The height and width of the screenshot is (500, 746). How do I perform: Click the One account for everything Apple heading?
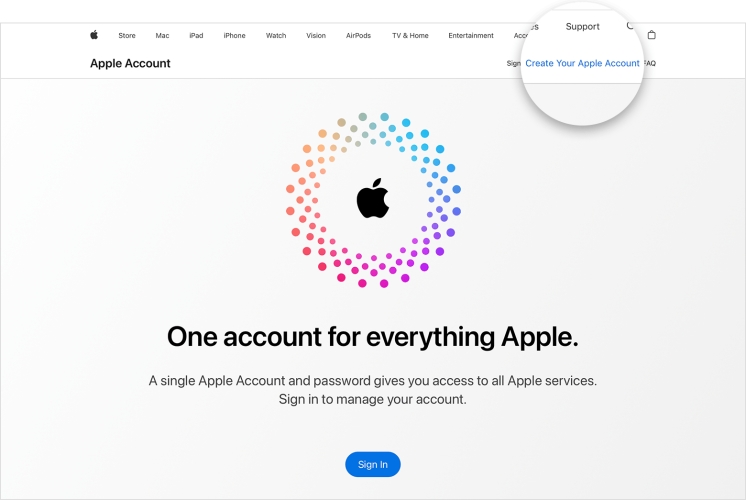point(373,337)
